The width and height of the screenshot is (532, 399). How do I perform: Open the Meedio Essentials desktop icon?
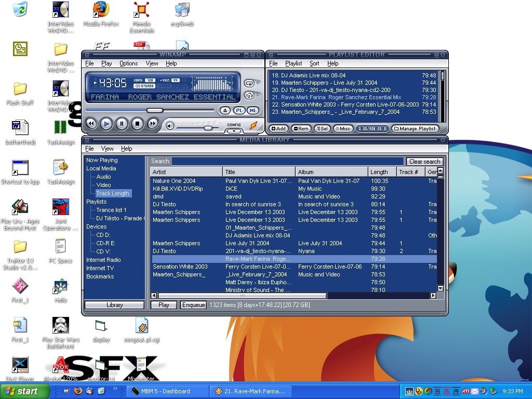coord(142,17)
